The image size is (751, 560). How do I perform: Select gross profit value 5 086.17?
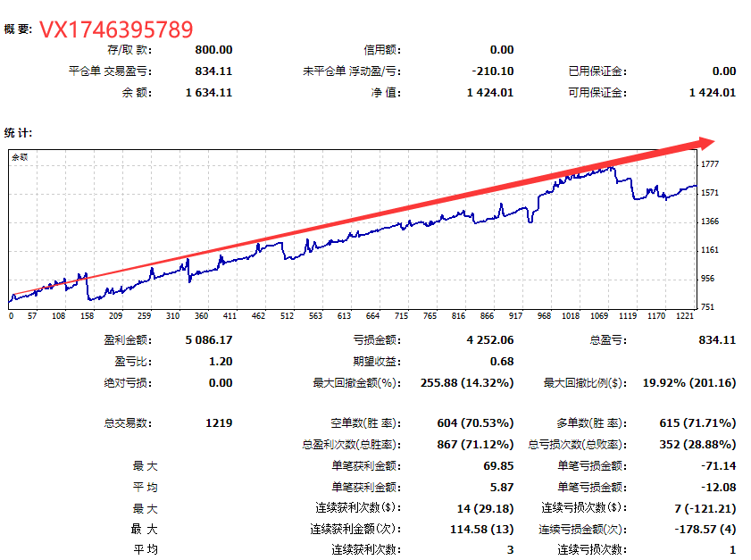coord(209,340)
